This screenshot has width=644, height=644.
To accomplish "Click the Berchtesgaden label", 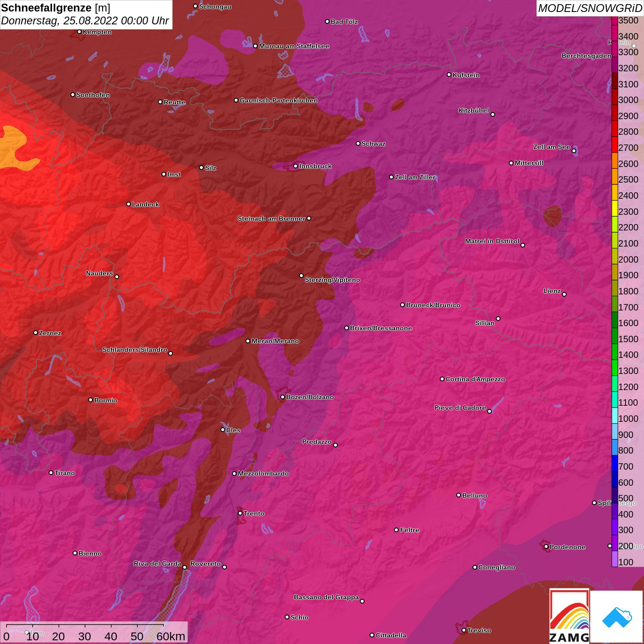I will click(x=586, y=56).
